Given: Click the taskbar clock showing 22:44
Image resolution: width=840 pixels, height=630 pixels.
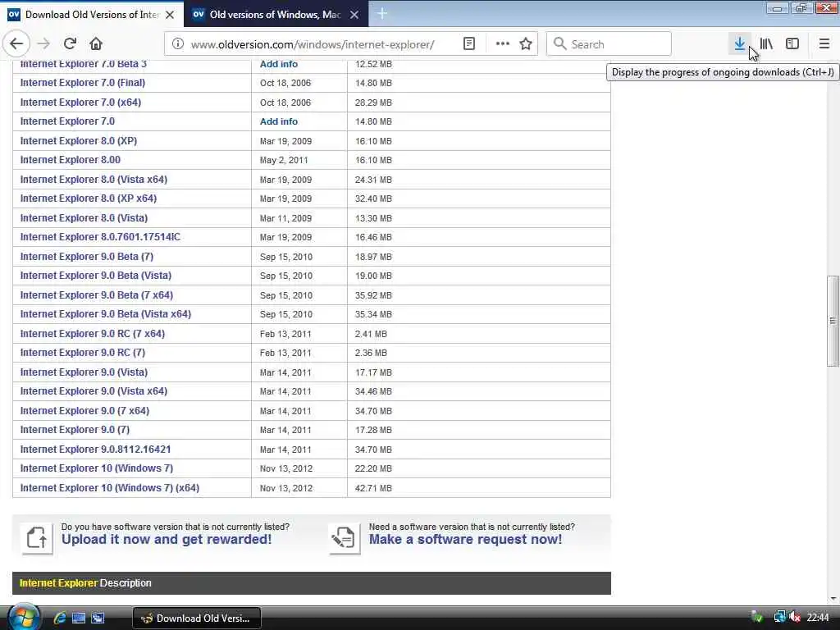Looking at the screenshot, I should coord(818,619).
